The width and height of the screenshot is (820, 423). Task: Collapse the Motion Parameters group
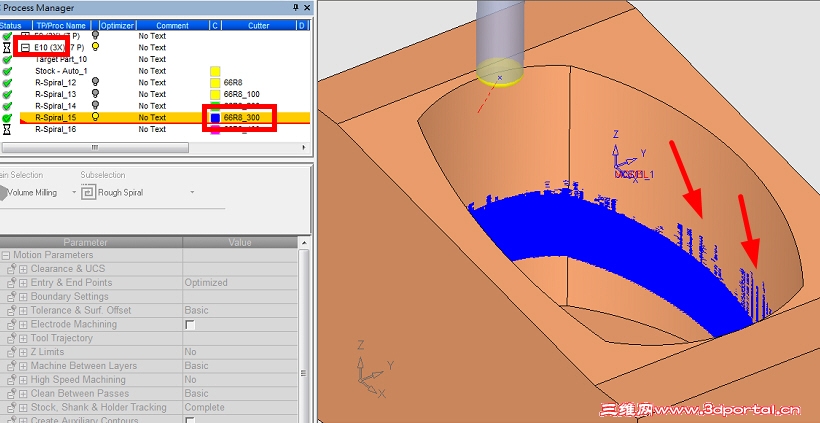(6, 255)
